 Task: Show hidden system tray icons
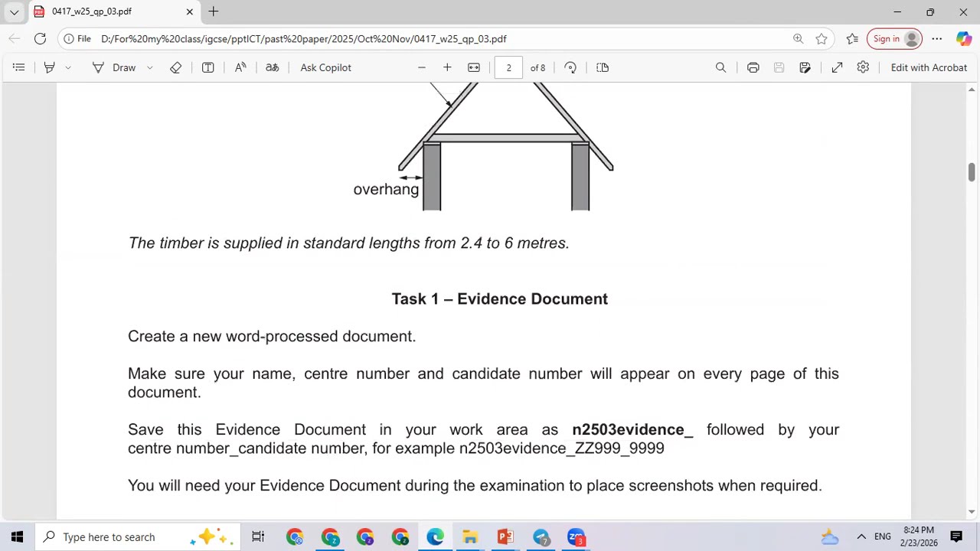coord(861,536)
